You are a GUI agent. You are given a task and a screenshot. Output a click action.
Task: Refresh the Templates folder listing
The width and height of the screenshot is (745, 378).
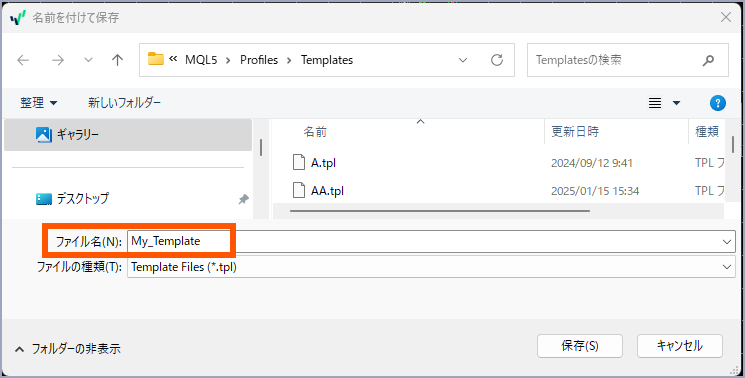tap(497, 60)
